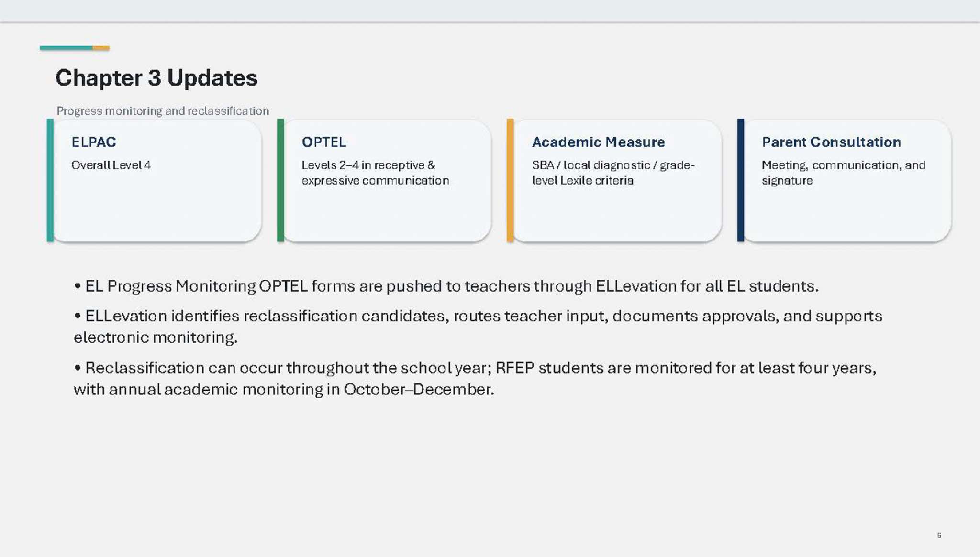Click the navy accent bar on Parent Consultation card
Screen dimensions: 980x557
coord(741,180)
